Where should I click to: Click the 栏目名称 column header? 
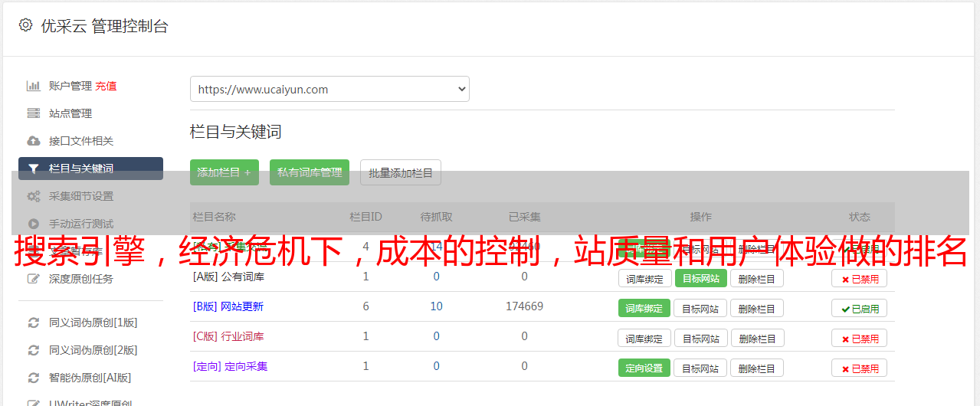pyautogui.click(x=215, y=217)
